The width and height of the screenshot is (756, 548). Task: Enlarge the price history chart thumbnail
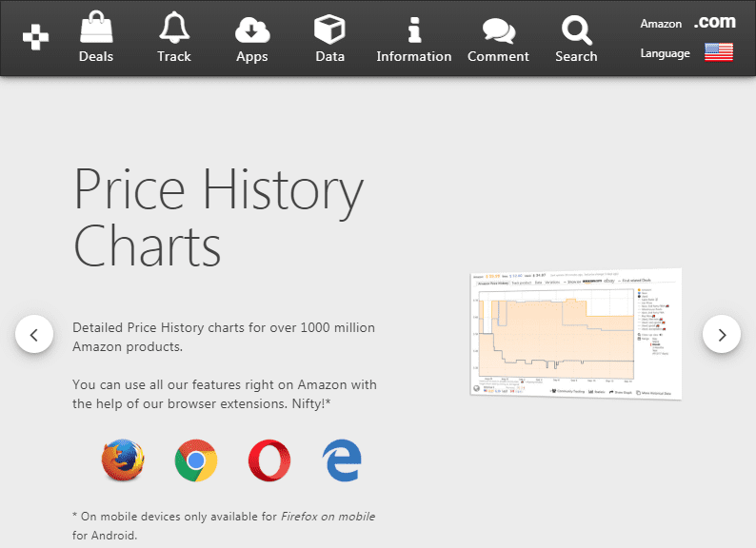pyautogui.click(x=575, y=333)
